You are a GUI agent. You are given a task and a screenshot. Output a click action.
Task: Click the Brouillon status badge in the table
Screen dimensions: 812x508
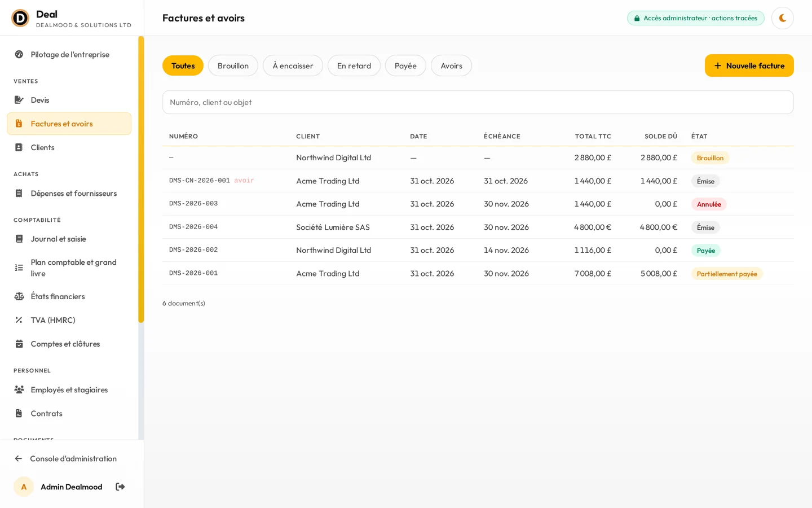(710, 158)
